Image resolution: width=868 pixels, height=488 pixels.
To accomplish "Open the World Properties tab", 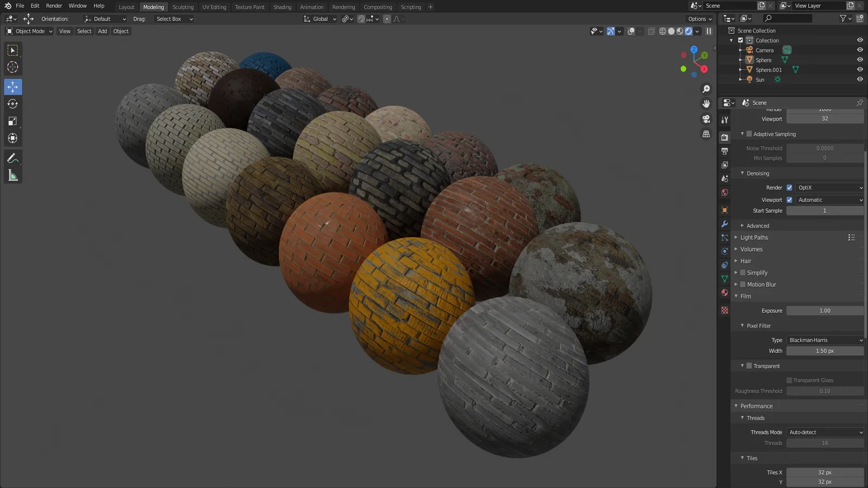I will 724,192.
